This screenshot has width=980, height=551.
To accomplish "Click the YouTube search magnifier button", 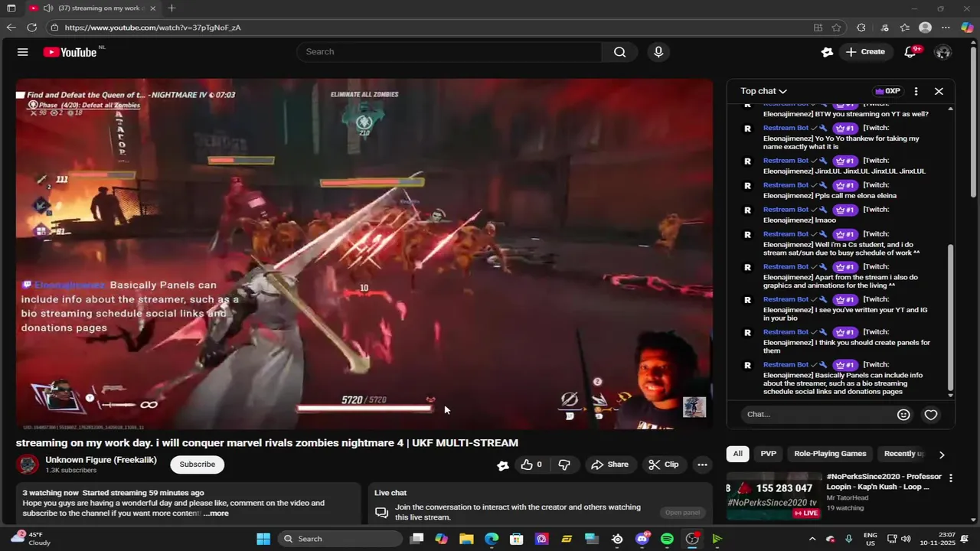I will pos(619,52).
